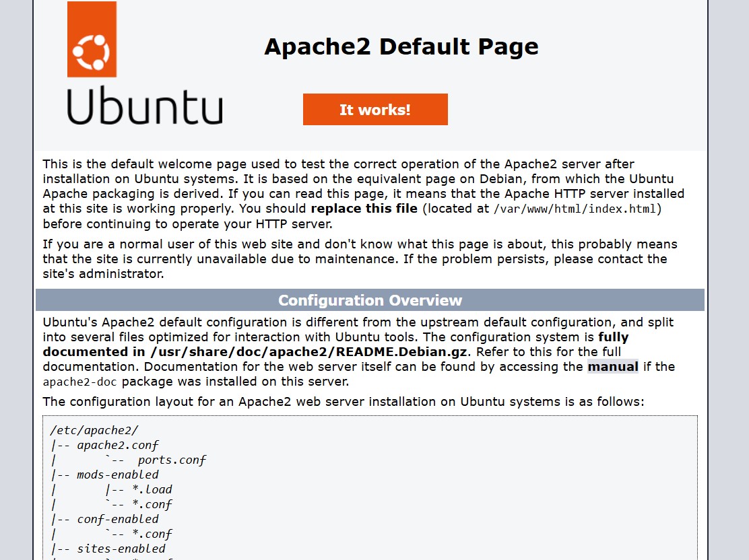The height and width of the screenshot is (560, 749).
Task: Click the orange Ubuntu circle-of-friends logo
Action: [92, 40]
